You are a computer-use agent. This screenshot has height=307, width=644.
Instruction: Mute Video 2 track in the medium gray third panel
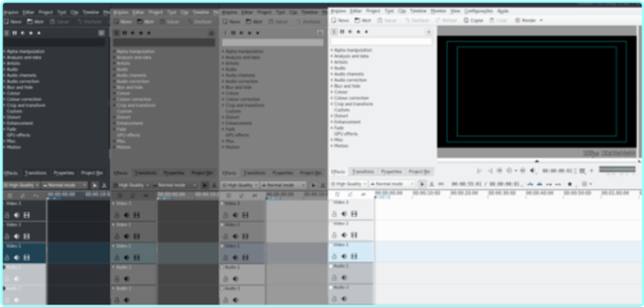(x=235, y=236)
